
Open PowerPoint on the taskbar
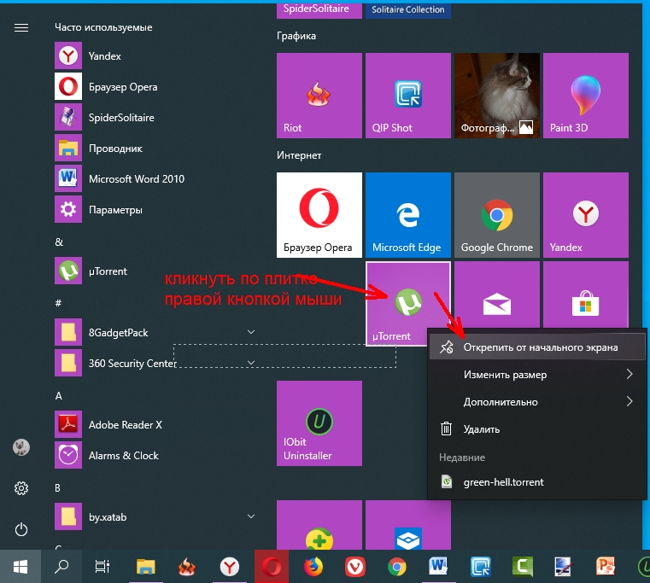point(606,566)
